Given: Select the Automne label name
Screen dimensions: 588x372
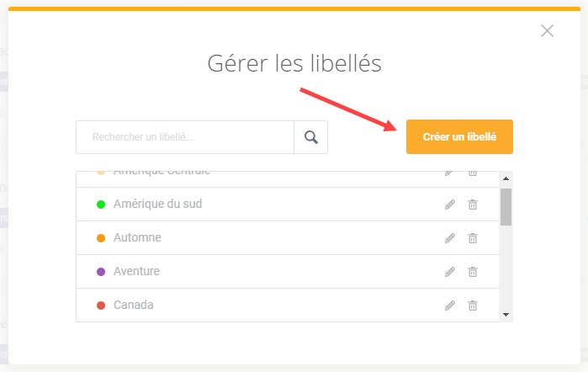Looking at the screenshot, I should pyautogui.click(x=137, y=237).
